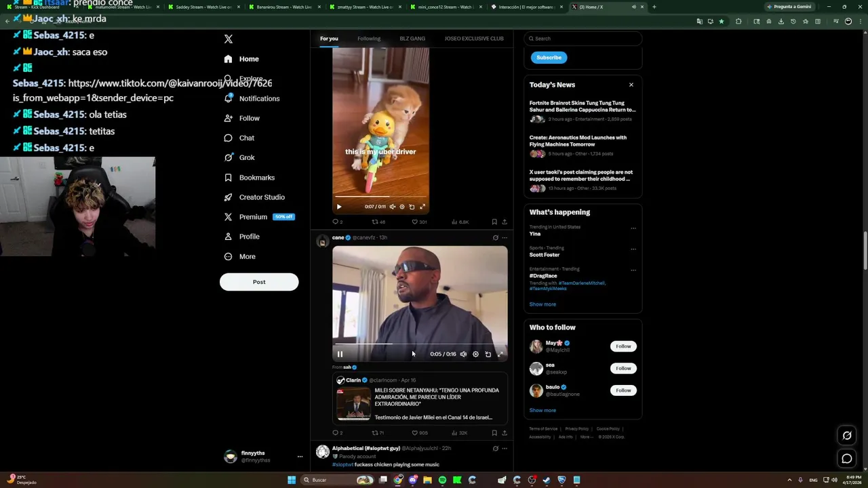Mute the cane video sound
This screenshot has height=488, width=868.
click(x=463, y=354)
